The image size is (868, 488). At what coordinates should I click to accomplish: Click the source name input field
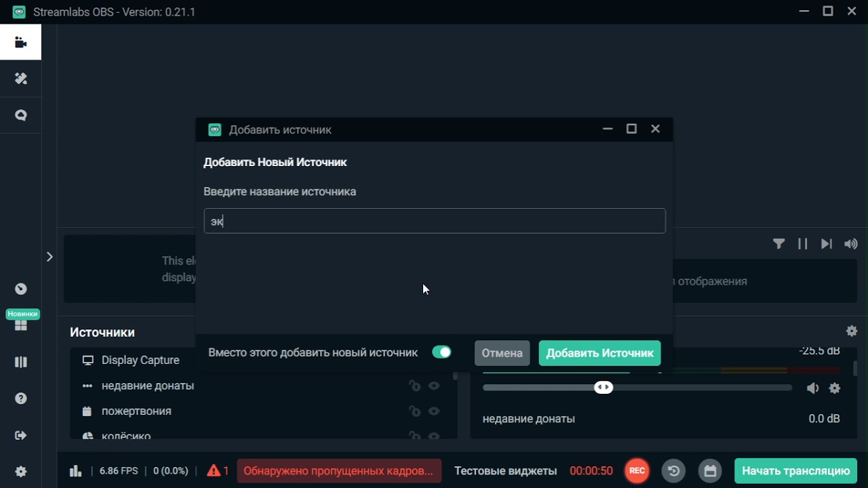pos(435,221)
